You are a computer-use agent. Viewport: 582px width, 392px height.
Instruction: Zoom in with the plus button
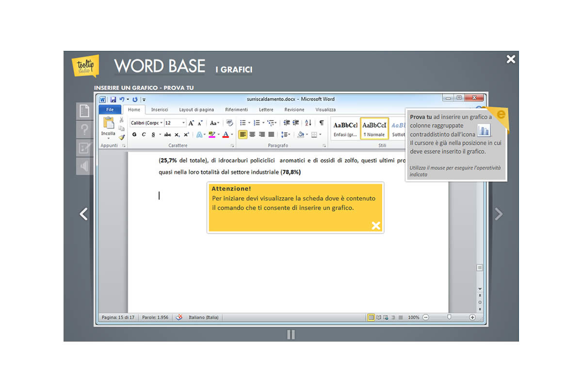(472, 317)
